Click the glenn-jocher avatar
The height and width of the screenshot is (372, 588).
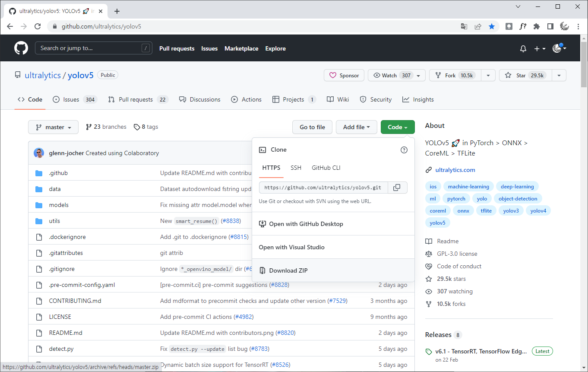click(x=40, y=153)
